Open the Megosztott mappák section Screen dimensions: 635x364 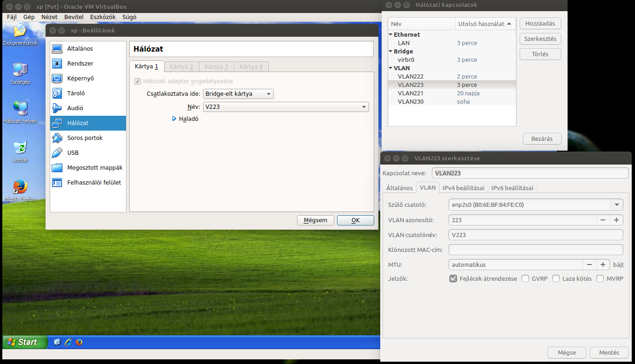point(94,168)
